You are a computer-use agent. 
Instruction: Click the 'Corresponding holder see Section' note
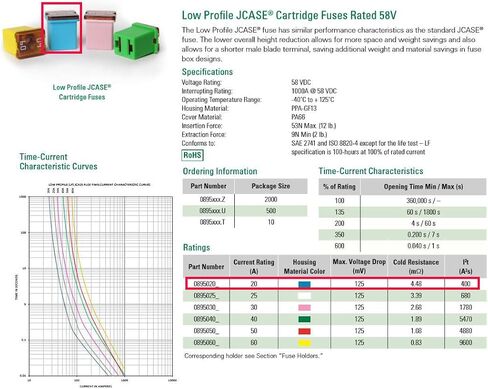[253, 356]
